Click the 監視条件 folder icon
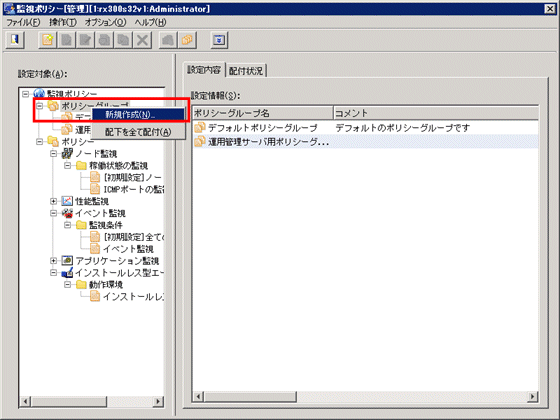 coord(81,225)
